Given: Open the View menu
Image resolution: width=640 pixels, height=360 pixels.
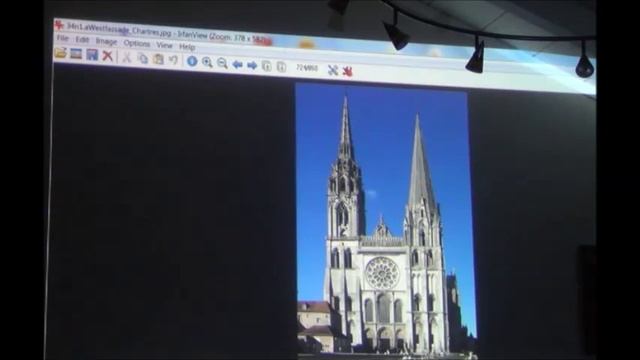Looking at the screenshot, I should [x=164, y=45].
